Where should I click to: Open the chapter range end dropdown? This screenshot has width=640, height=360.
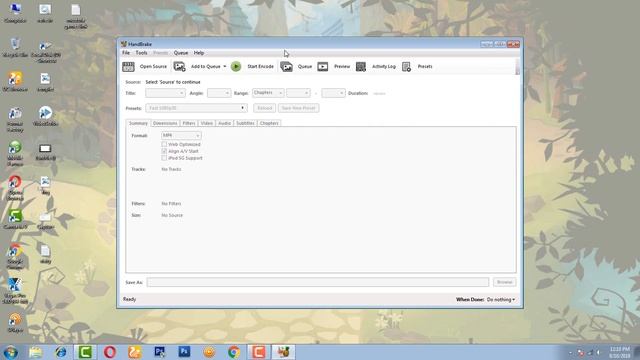pos(333,93)
